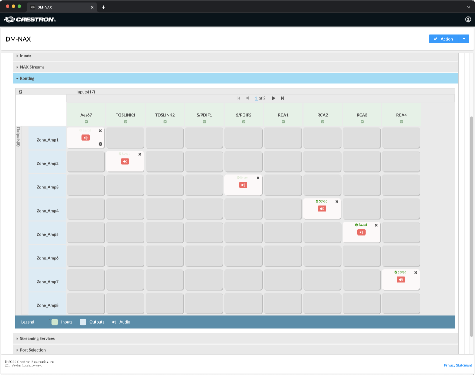Screen dimensions: 475x375
Task: Select the Zone_Amp6 output row label
Action: (x=48, y=258)
